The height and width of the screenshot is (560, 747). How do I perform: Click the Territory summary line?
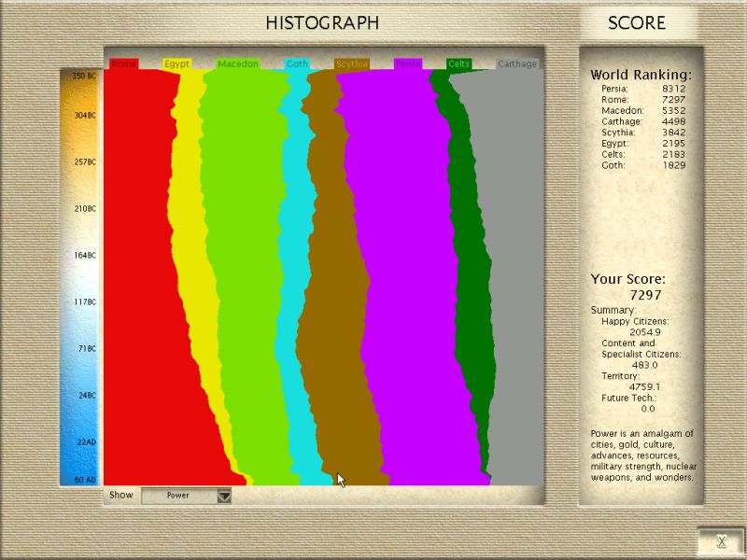coord(621,376)
